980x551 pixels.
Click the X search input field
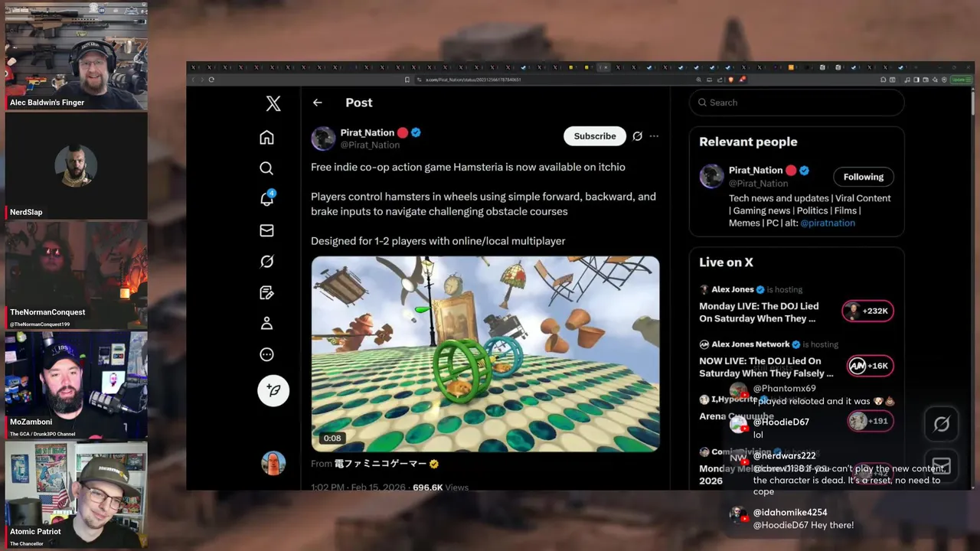point(796,103)
